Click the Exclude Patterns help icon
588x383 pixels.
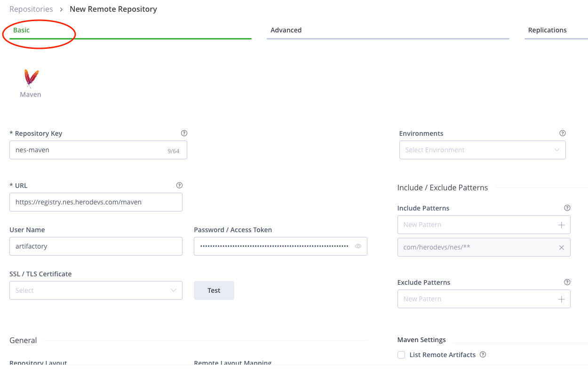(567, 282)
